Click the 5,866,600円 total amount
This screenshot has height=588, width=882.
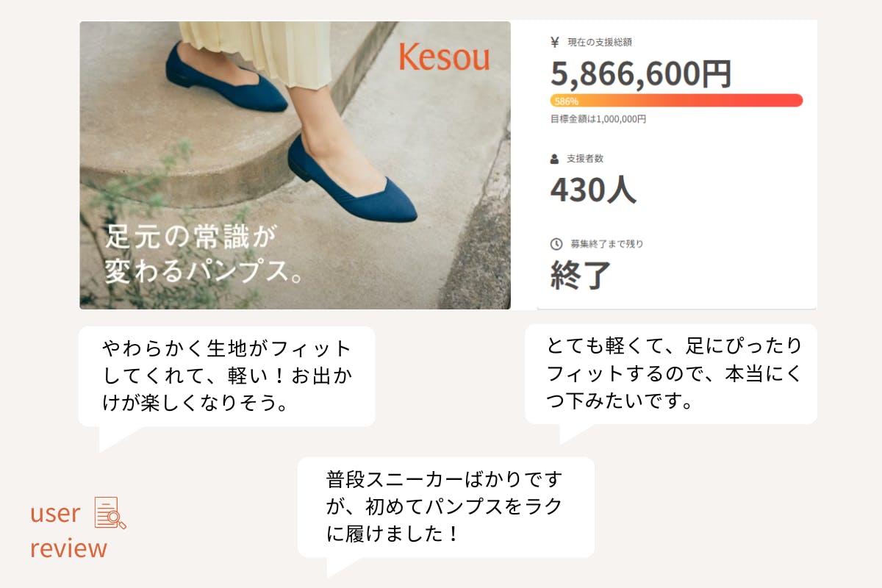click(641, 73)
